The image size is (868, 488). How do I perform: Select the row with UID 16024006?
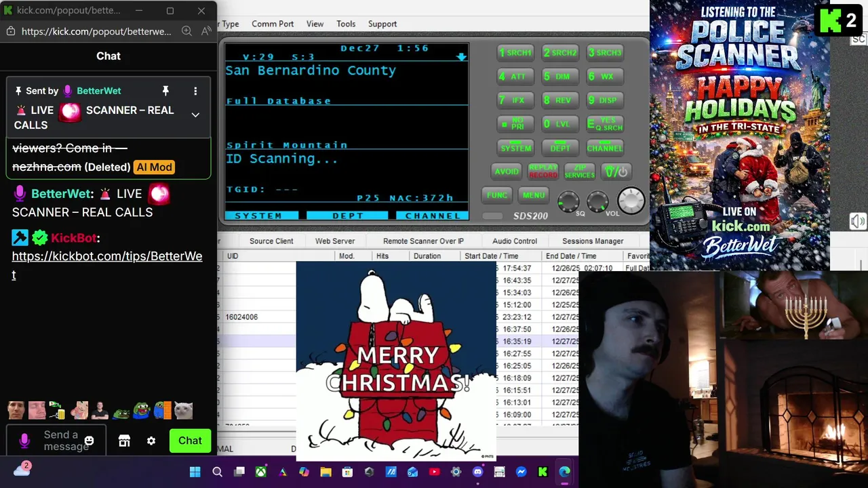pyautogui.click(x=258, y=317)
